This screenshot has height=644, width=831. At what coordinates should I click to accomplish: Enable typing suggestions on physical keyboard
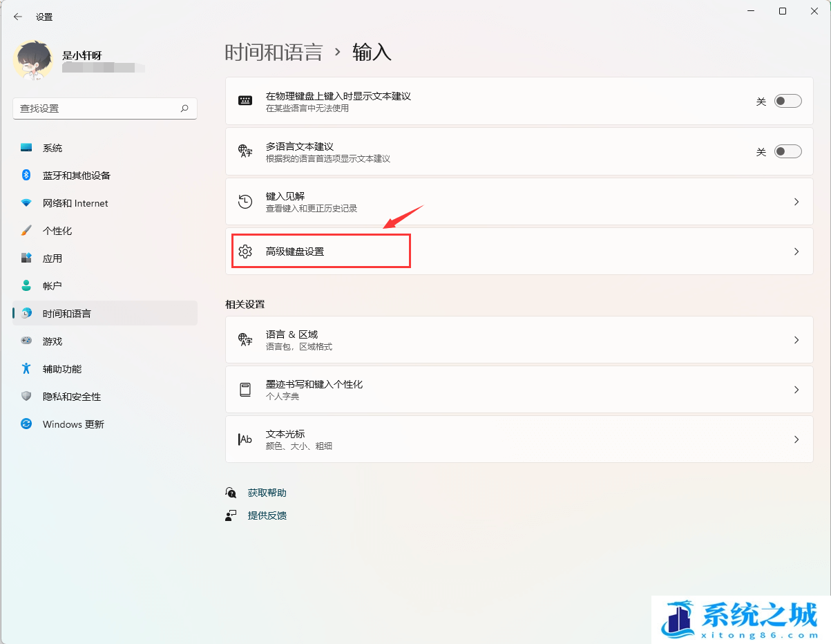pos(787,100)
